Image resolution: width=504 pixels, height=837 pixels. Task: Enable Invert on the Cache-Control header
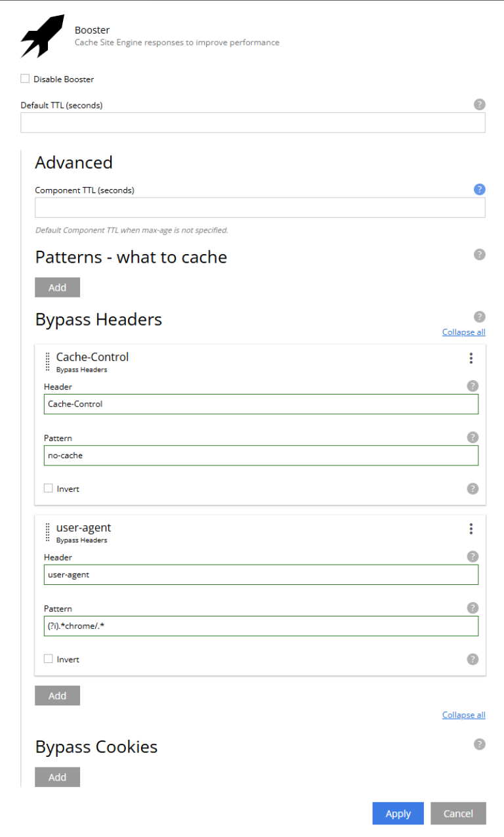pyautogui.click(x=47, y=488)
